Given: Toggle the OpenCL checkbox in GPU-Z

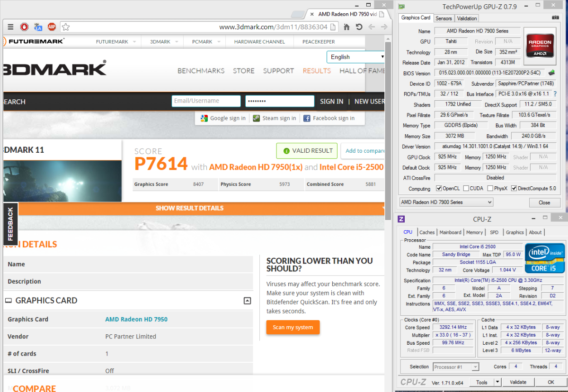Looking at the screenshot, I should (439, 189).
